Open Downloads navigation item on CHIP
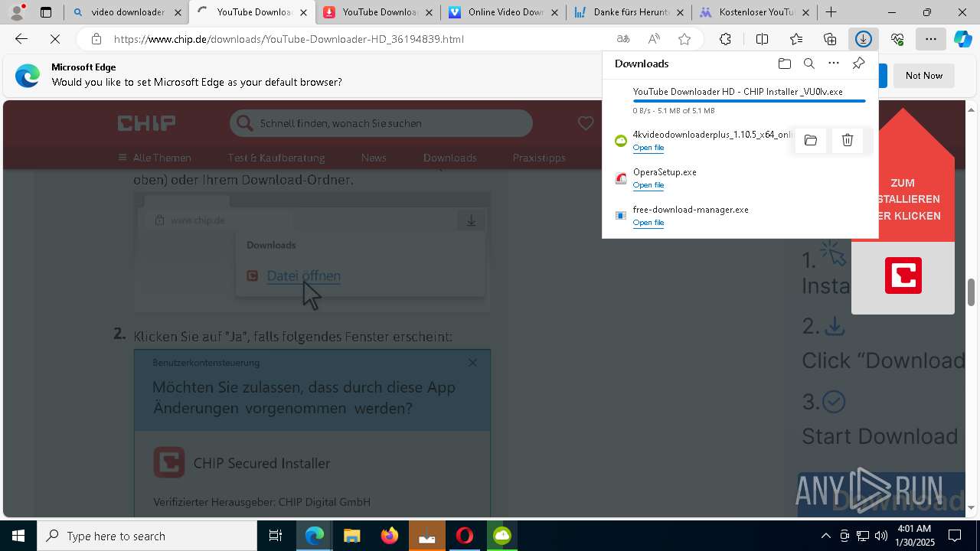980x551 pixels. tap(450, 158)
